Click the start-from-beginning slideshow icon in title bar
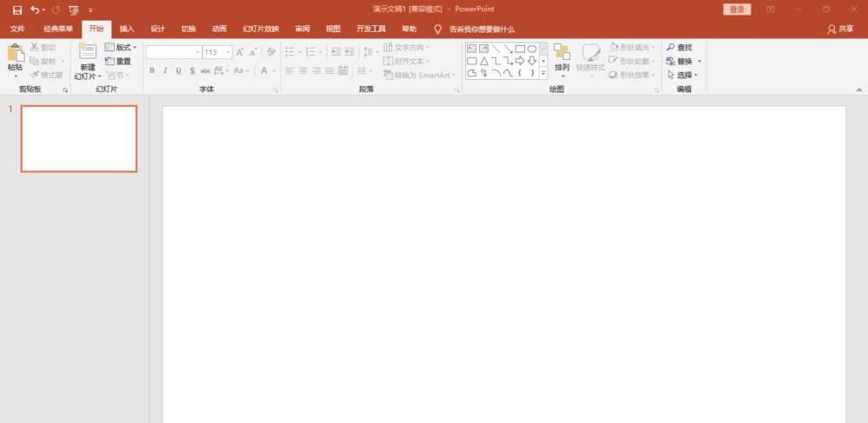 [73, 10]
